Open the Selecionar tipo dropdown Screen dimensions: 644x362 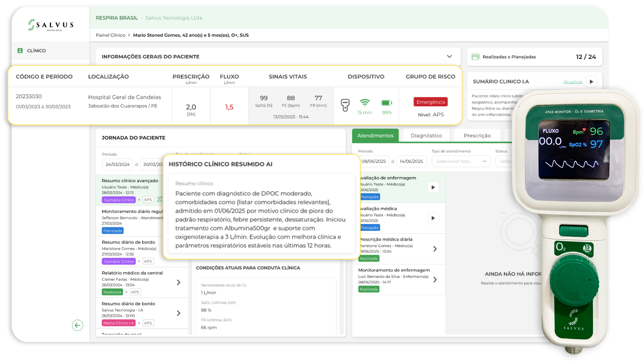(461, 161)
